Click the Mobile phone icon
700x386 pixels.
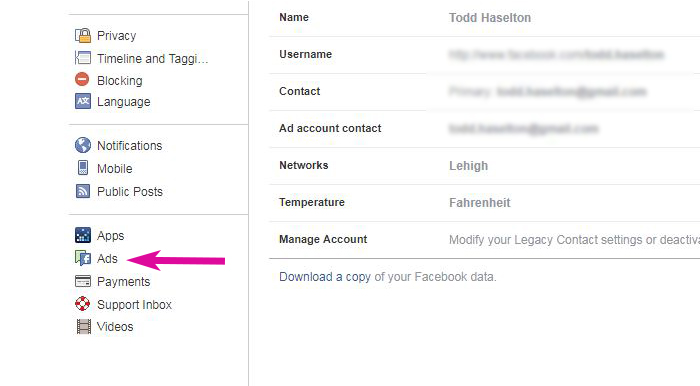tap(83, 168)
